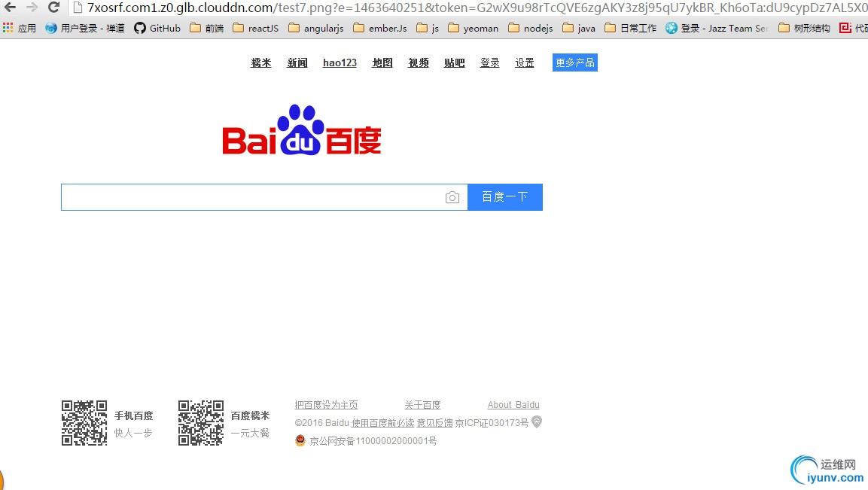The image size is (868, 490).
Task: Click the 京公网安备11000002000001号 text
Action: pos(373,441)
